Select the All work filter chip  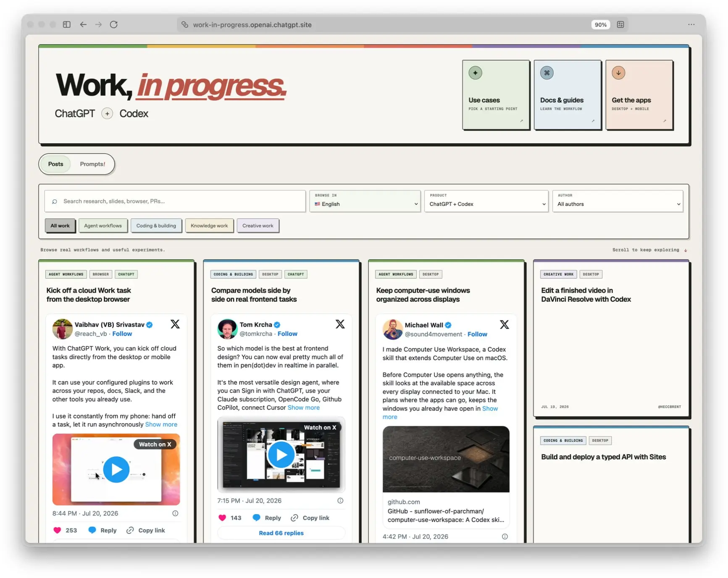[60, 226]
